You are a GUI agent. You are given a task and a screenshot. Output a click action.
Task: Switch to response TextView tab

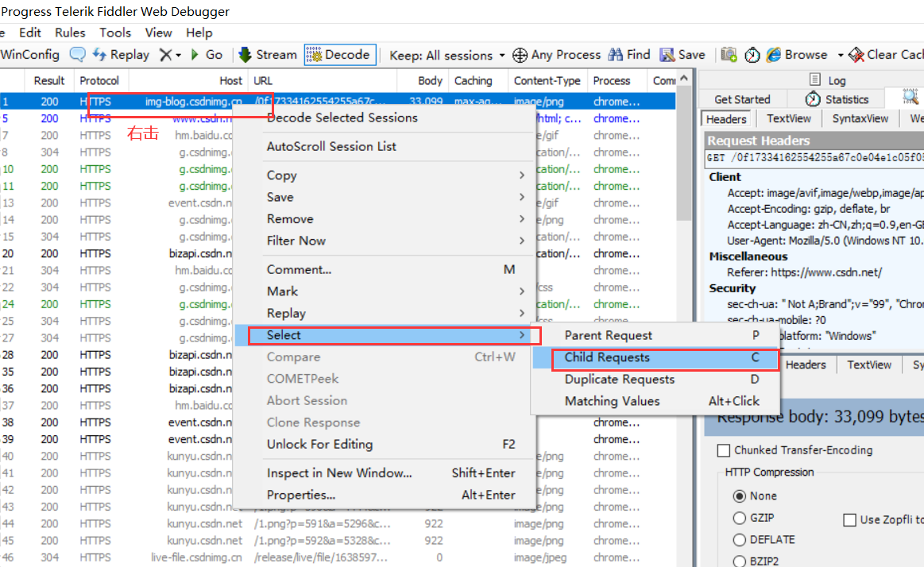click(x=868, y=365)
